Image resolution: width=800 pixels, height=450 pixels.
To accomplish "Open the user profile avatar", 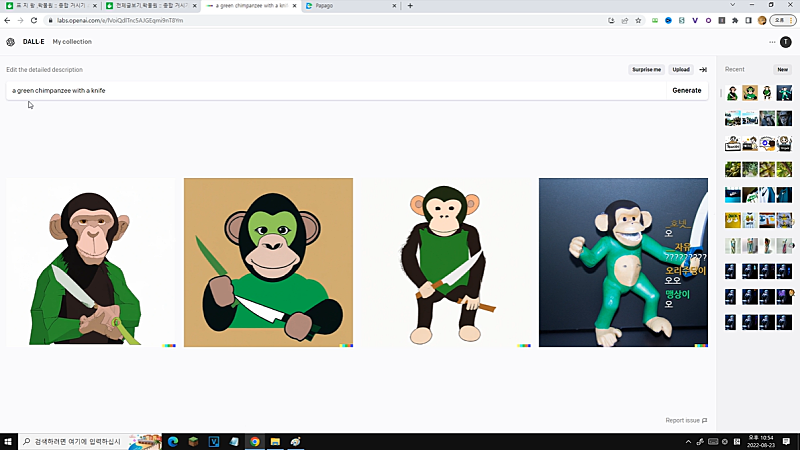I will (x=786, y=42).
